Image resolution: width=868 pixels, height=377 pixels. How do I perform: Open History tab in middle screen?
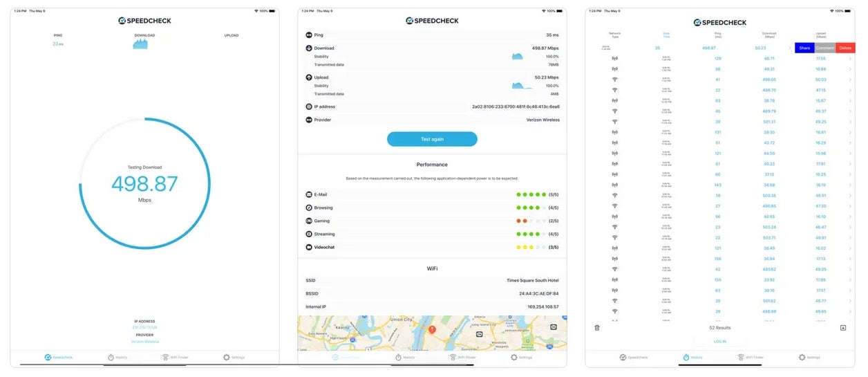coord(404,358)
